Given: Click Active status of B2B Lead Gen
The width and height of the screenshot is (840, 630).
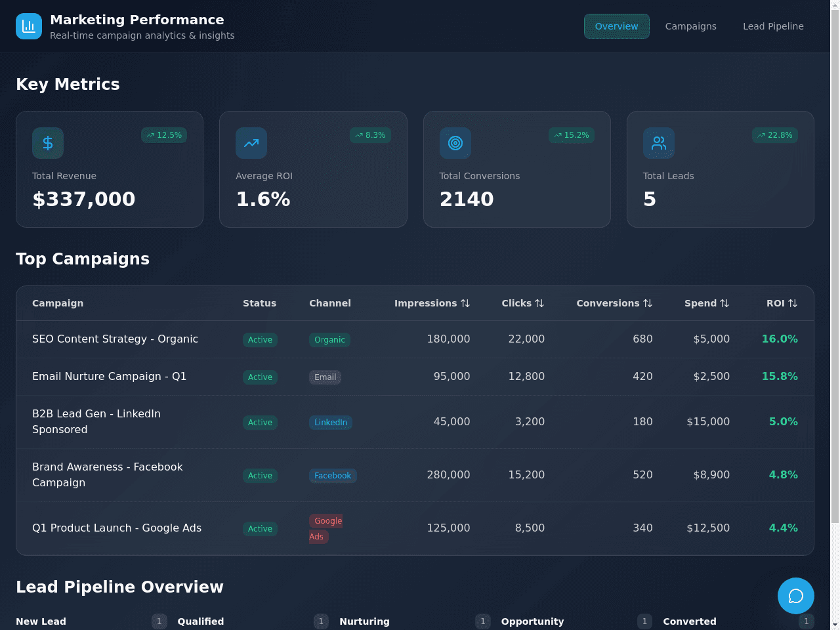Looking at the screenshot, I should [x=260, y=423].
